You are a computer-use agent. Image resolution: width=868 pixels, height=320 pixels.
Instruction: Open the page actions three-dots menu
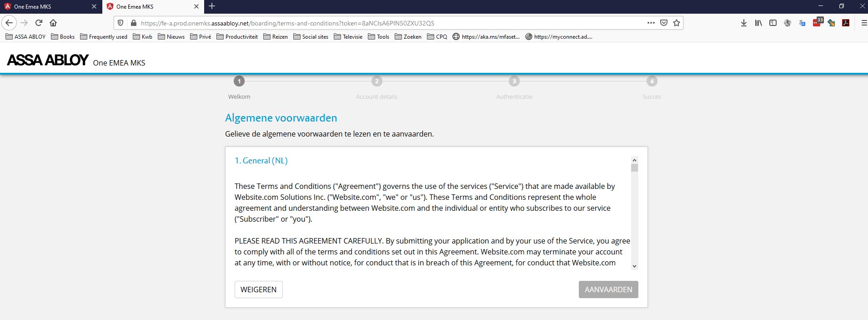tap(651, 23)
